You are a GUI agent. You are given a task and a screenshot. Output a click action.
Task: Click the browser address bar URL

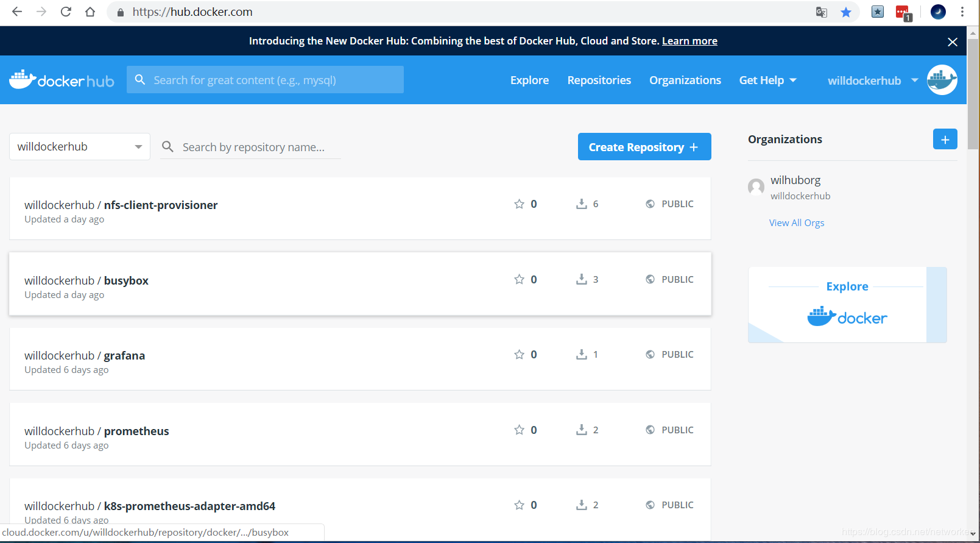point(192,12)
